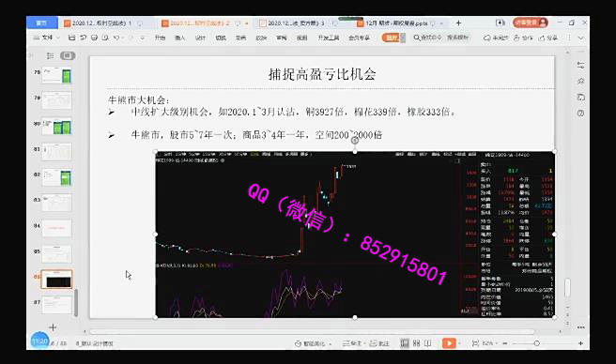The image size is (616, 364).
Task: Open new document tab with plus
Action: pyautogui.click(x=458, y=23)
